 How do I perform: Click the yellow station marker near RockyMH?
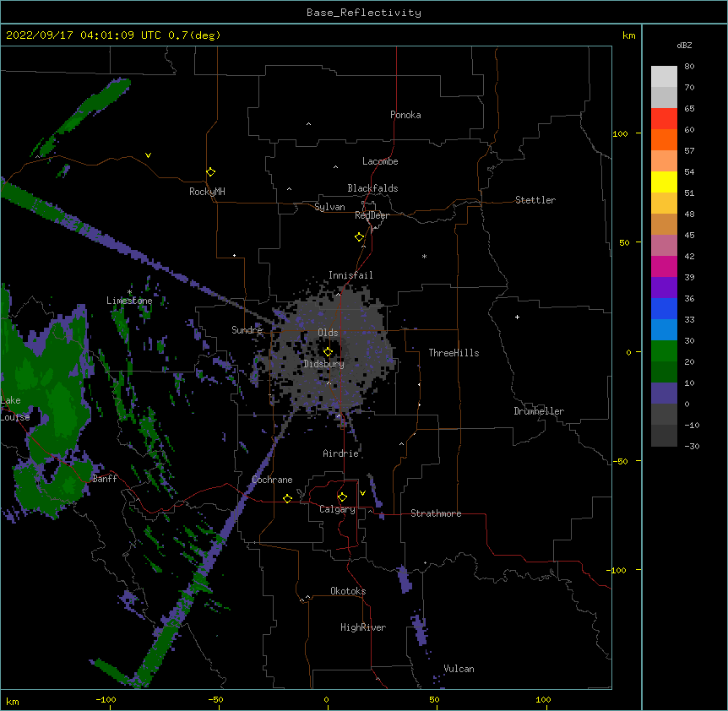point(210,172)
